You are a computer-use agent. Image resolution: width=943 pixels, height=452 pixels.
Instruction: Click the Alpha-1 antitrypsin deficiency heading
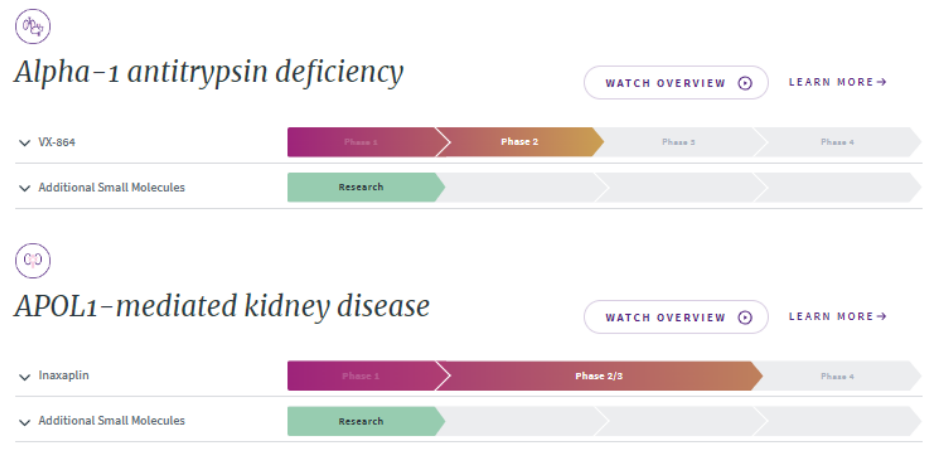(209, 72)
